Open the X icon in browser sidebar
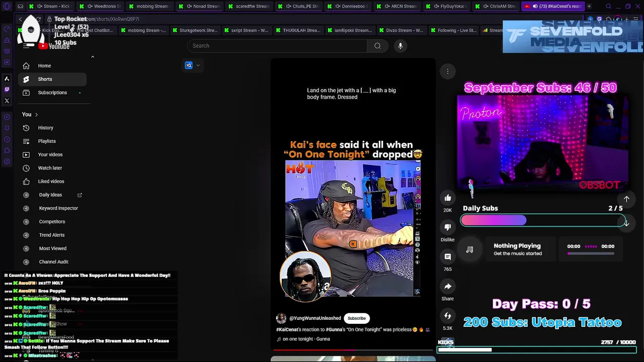Viewport: 644px width, 362px height. click(7, 101)
